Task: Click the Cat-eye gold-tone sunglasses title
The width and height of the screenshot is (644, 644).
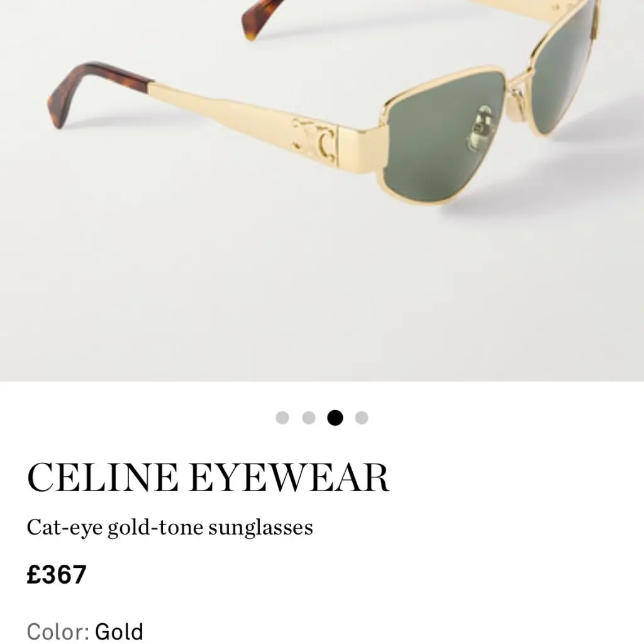Action: 170,528
